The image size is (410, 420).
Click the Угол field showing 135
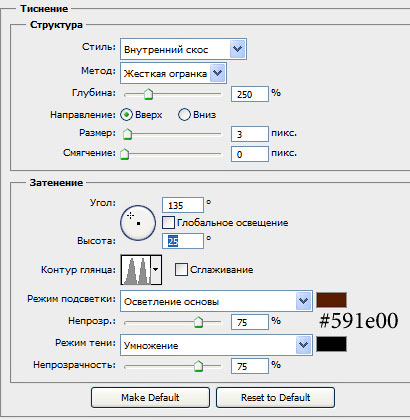pos(183,205)
